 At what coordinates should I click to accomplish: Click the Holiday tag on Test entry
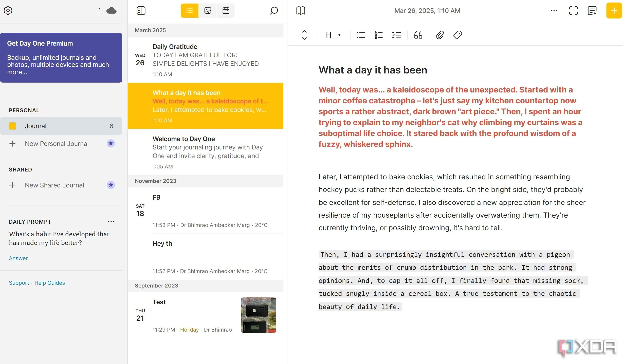tap(189, 330)
